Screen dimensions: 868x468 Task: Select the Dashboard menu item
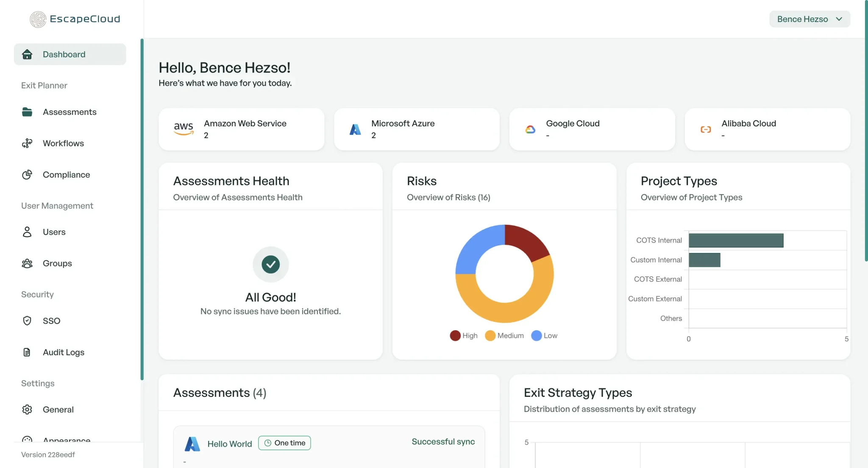tap(70, 54)
